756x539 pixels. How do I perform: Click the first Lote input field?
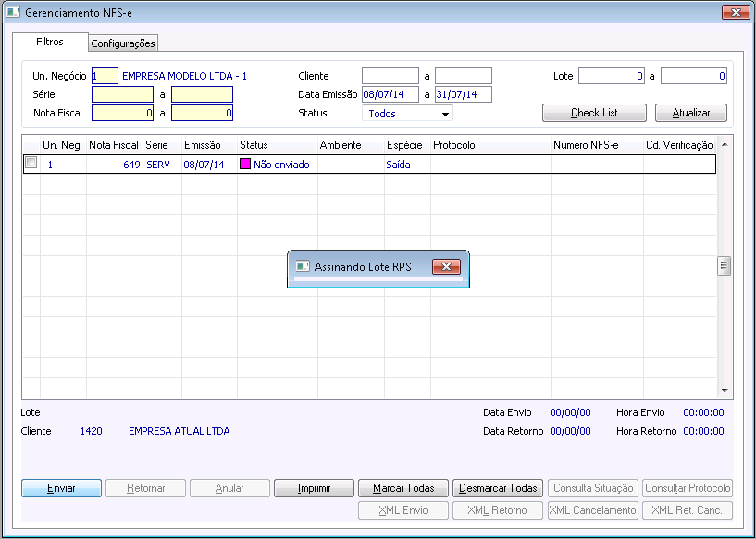(612, 76)
